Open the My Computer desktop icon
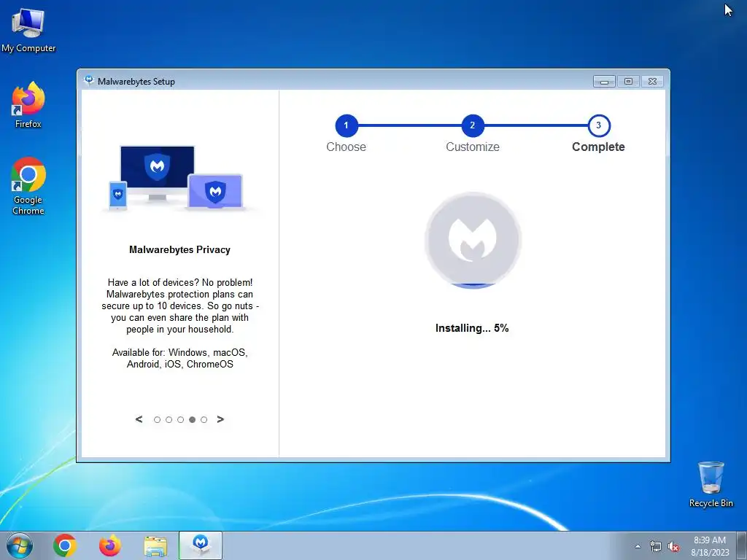Viewport: 747px width, 560px height. 28,31
